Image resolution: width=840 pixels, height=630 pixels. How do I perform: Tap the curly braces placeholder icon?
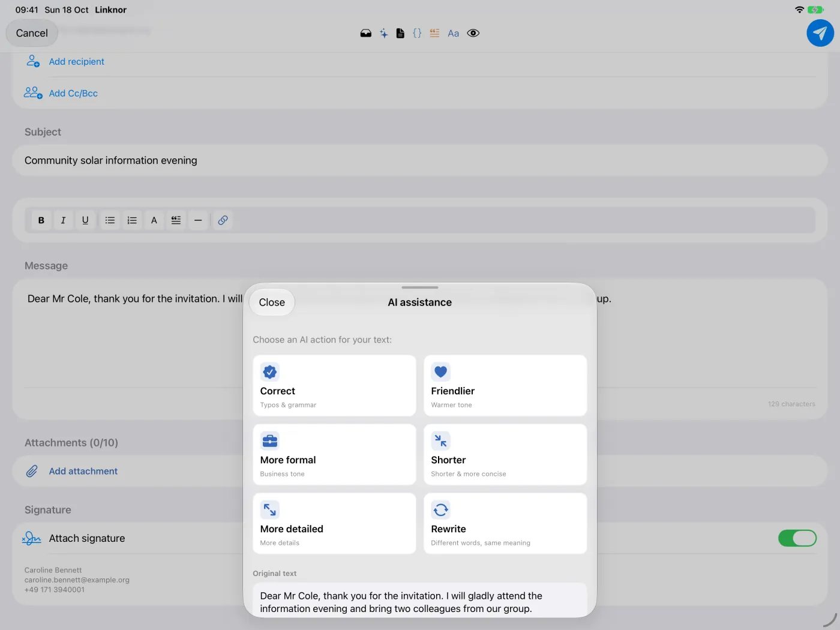click(x=417, y=34)
